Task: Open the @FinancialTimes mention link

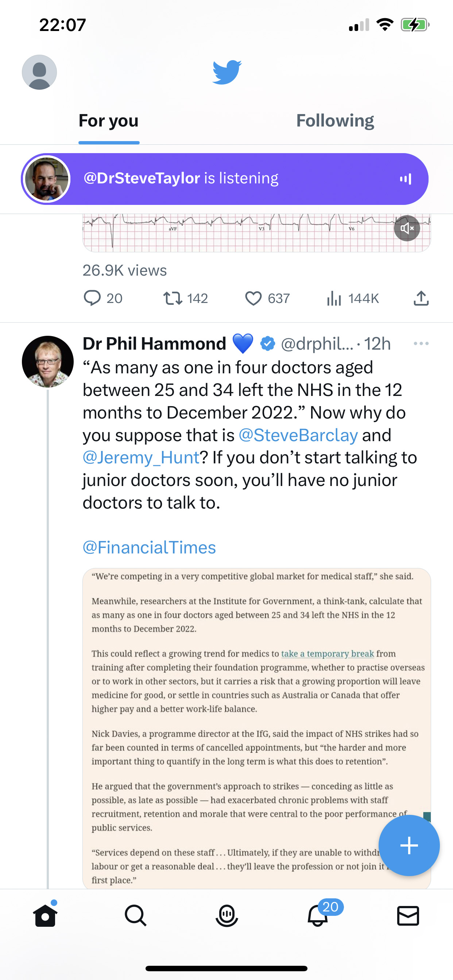Action: (x=149, y=548)
